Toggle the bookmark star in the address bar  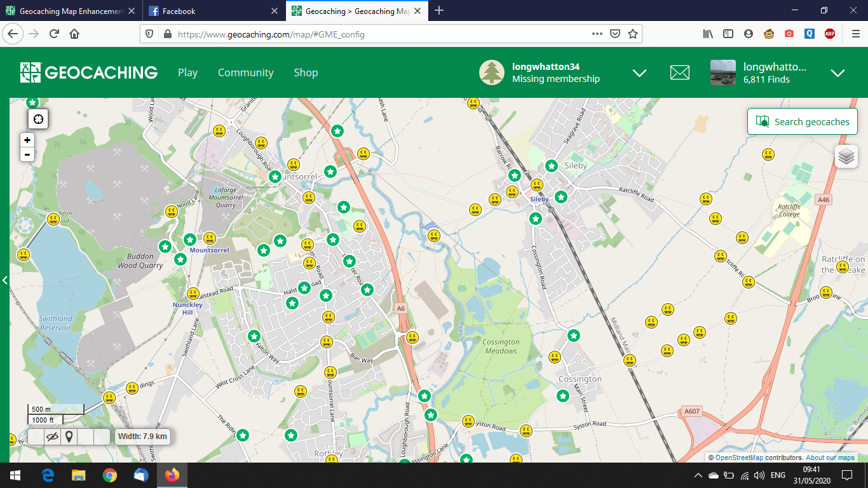click(632, 34)
